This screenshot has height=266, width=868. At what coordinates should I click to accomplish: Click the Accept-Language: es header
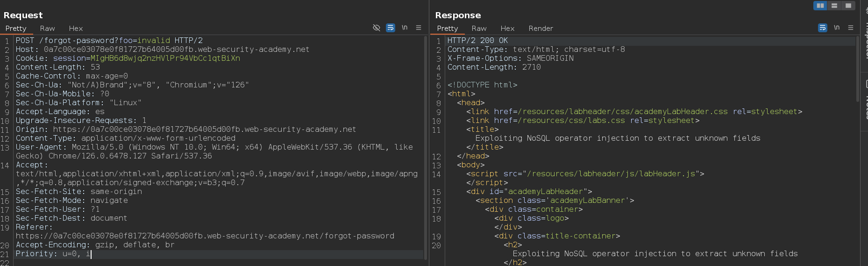pyautogui.click(x=60, y=112)
